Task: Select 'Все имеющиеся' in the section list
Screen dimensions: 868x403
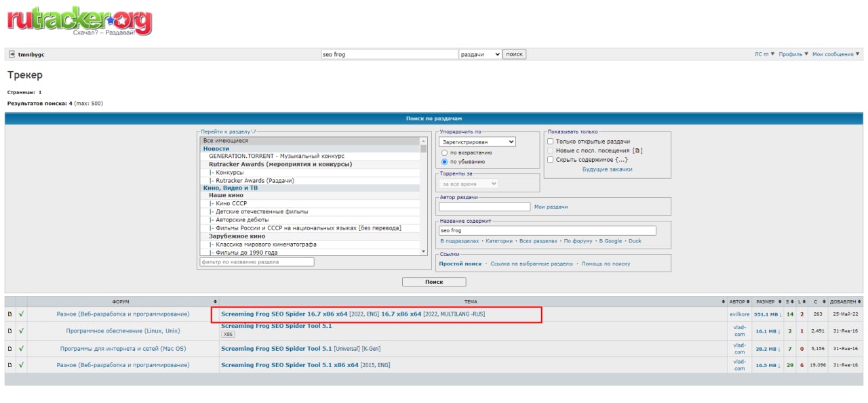Action: 310,141
